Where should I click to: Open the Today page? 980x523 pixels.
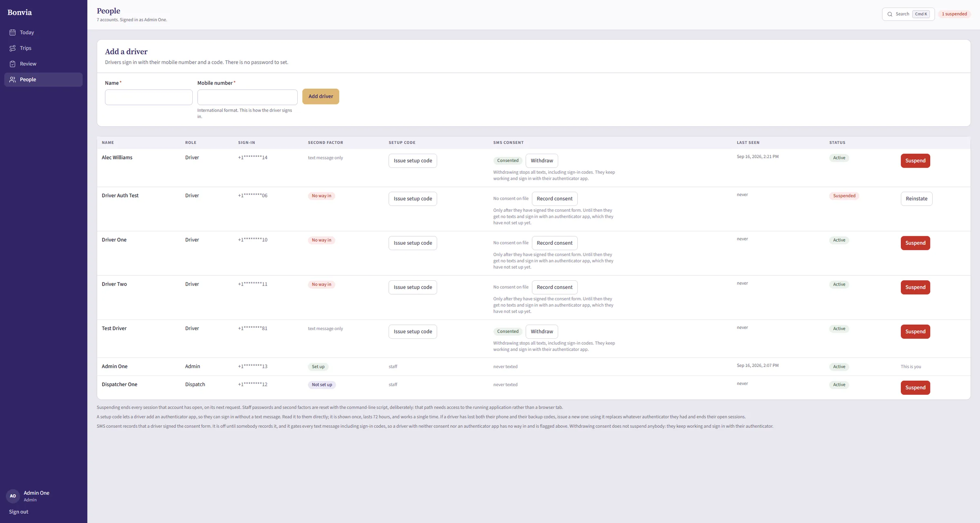tap(43, 32)
